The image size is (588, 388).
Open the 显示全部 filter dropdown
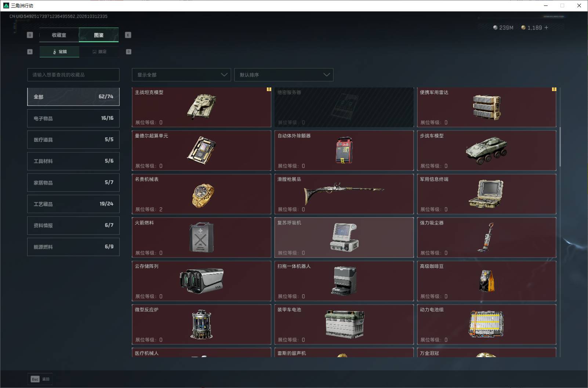click(x=181, y=75)
